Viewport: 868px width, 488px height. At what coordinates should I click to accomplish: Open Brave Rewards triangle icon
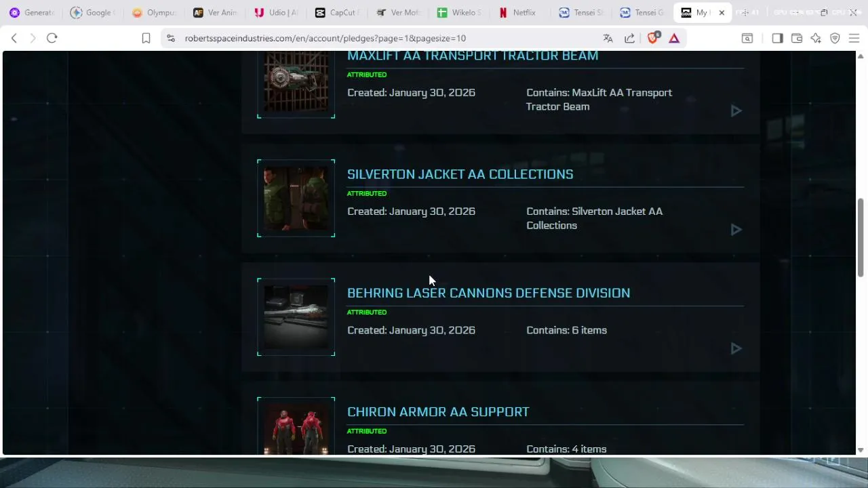click(x=674, y=39)
